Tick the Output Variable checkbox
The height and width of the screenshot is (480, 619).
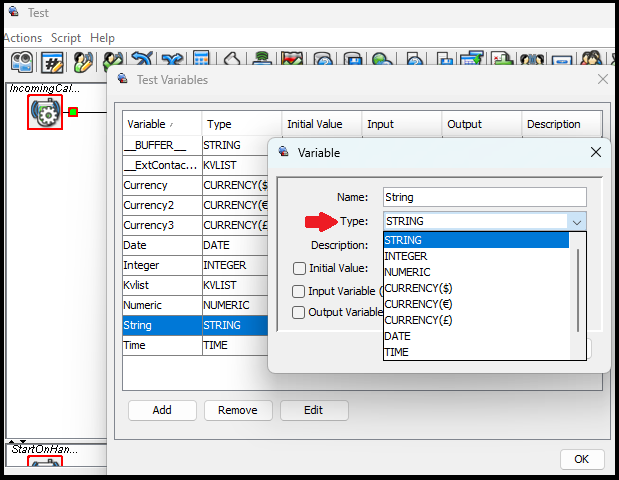298,312
